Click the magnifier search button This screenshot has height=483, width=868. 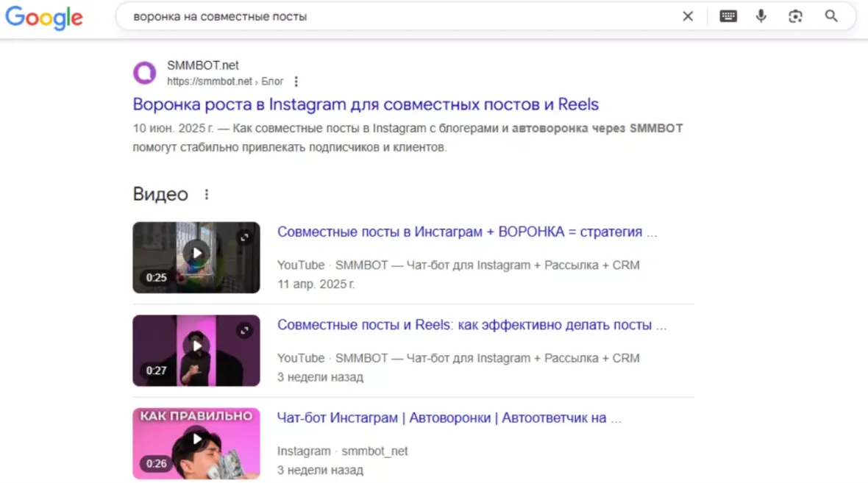coord(831,16)
